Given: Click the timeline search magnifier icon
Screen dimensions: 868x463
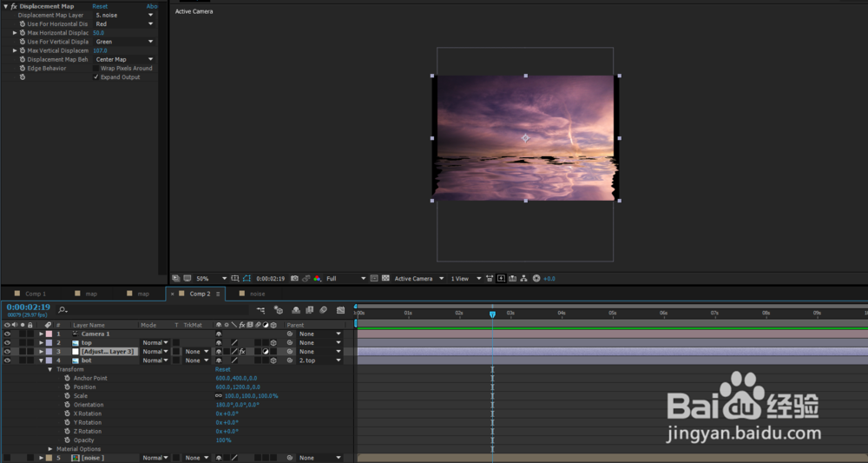Looking at the screenshot, I should pos(62,310).
